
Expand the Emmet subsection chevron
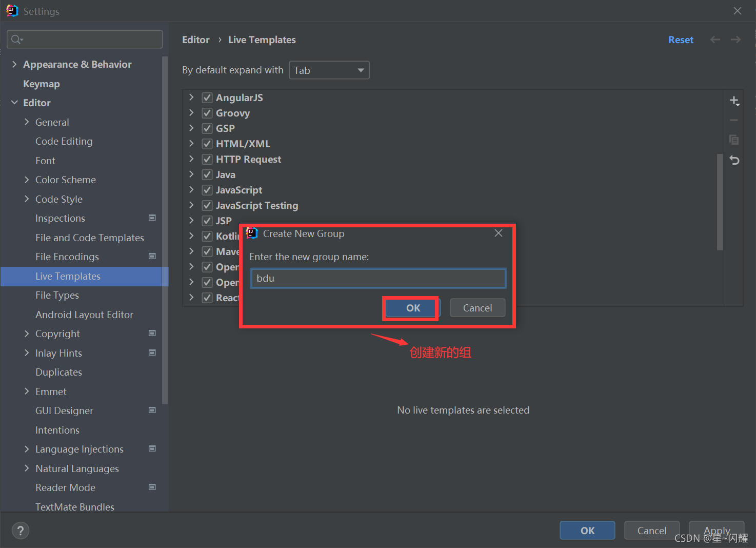coord(27,391)
